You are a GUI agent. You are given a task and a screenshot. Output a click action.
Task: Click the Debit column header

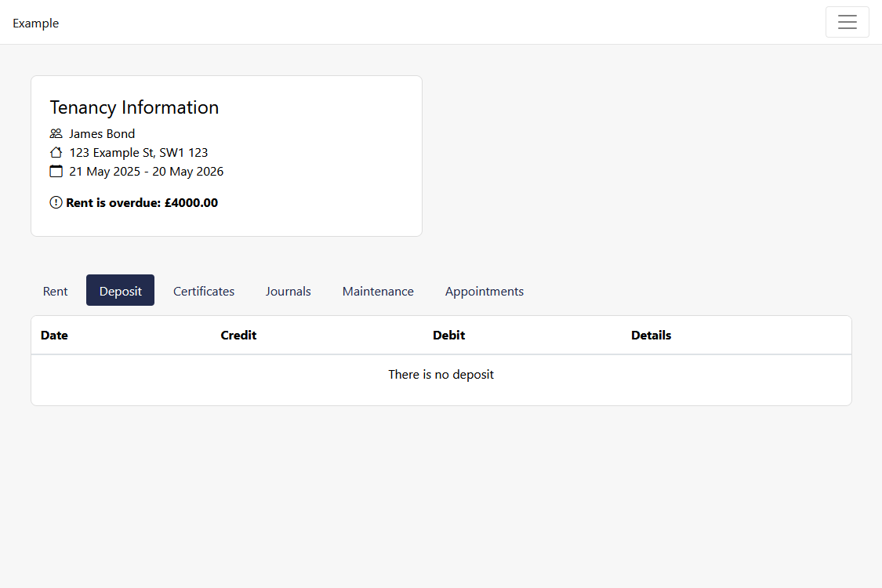click(448, 335)
